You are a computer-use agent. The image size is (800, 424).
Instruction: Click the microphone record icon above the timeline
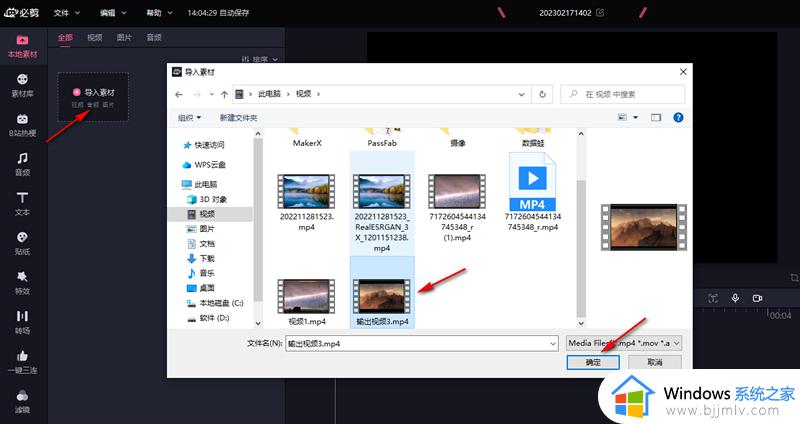pos(735,298)
